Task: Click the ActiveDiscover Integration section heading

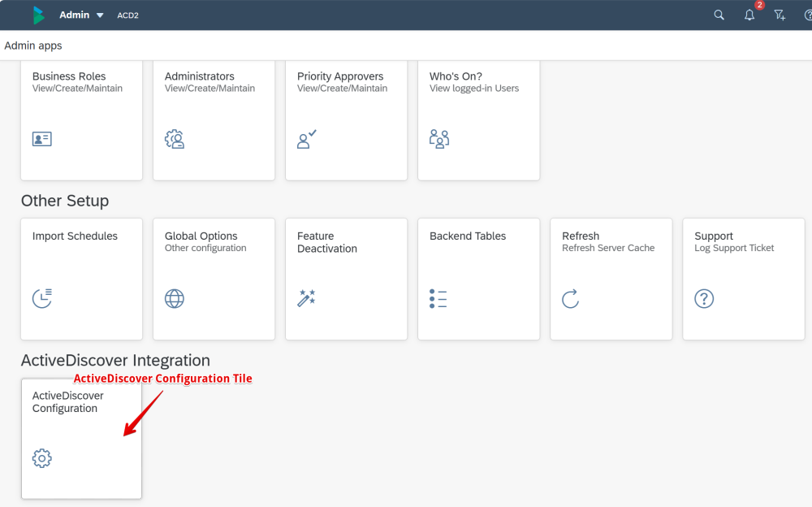Action: point(115,360)
